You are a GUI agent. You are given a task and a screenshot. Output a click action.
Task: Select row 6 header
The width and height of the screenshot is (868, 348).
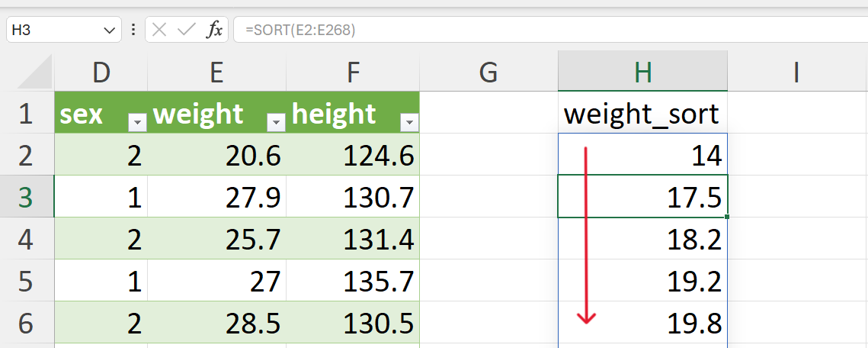(x=27, y=323)
